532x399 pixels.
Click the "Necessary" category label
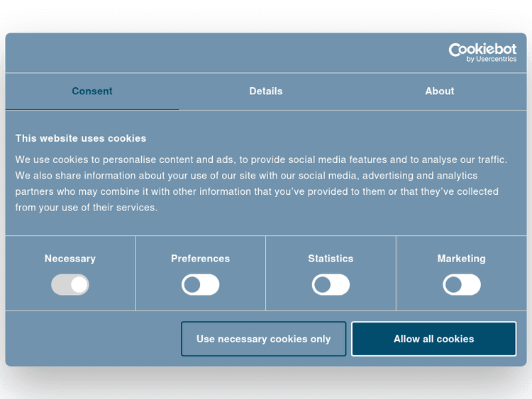tap(70, 259)
